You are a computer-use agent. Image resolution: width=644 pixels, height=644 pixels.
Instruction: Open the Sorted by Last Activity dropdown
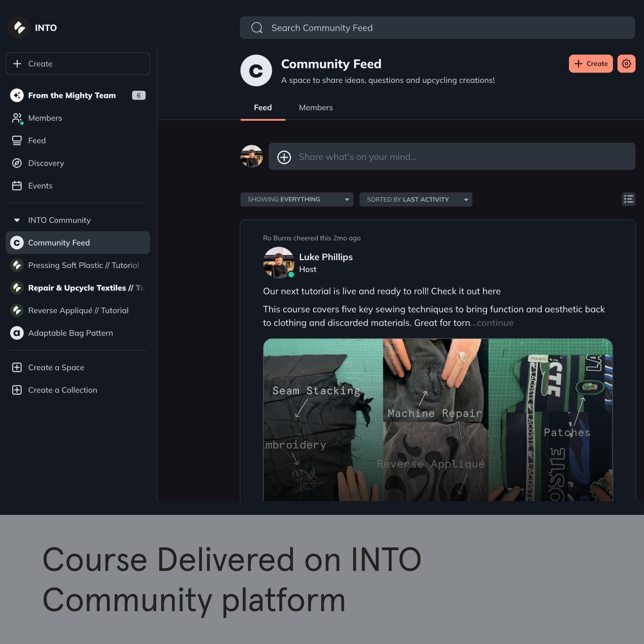(415, 200)
